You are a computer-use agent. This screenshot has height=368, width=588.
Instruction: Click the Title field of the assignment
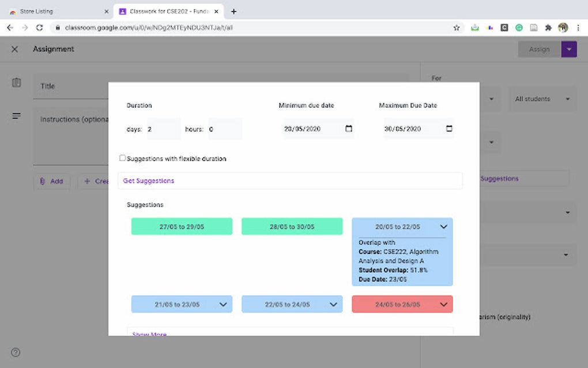pyautogui.click(x=71, y=87)
